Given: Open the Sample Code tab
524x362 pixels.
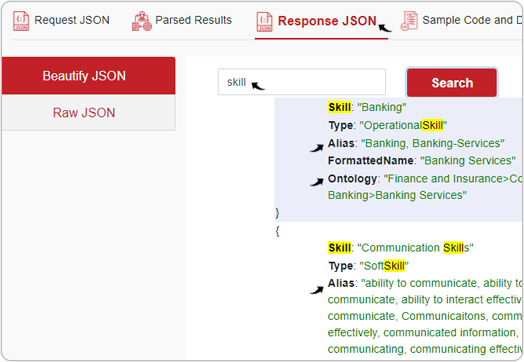Looking at the screenshot, I should (461, 20).
